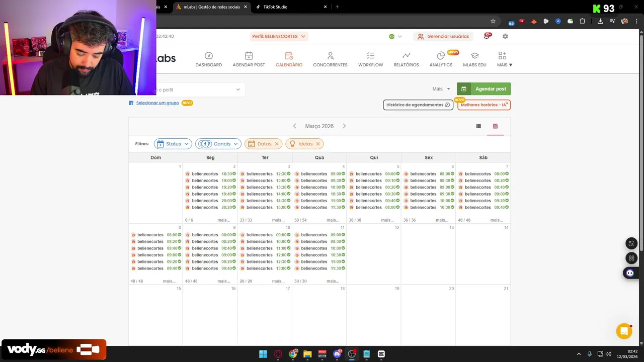The width and height of the screenshot is (644, 362).
Task: Open the Workflow section
Action: pos(370,59)
